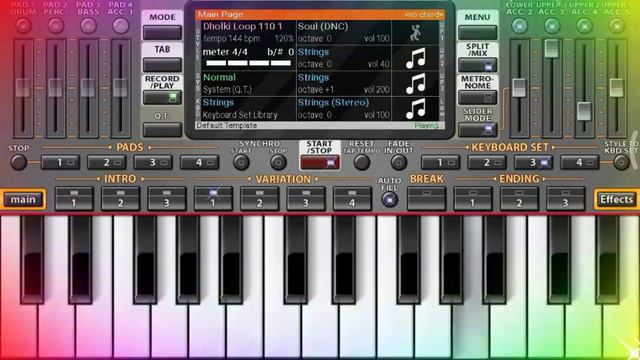640x360 pixels.
Task: Toggle the SLIDER MODE button
Action: [477, 130]
